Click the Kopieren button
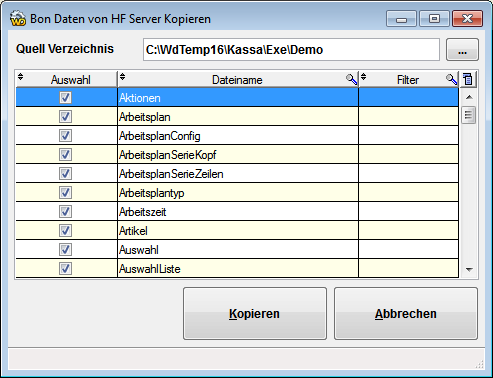This screenshot has width=493, height=378. point(255,314)
